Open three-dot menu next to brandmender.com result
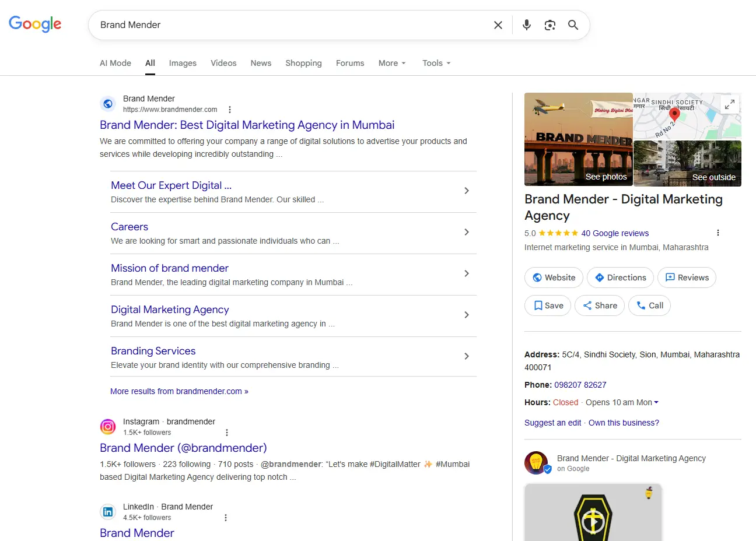This screenshot has height=541, width=756. point(230,110)
